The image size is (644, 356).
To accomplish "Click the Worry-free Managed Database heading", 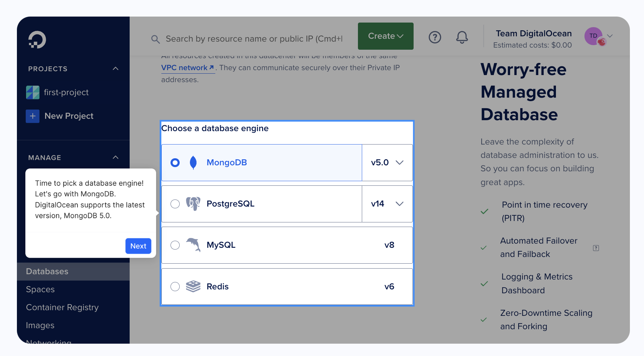I will pyautogui.click(x=524, y=92).
